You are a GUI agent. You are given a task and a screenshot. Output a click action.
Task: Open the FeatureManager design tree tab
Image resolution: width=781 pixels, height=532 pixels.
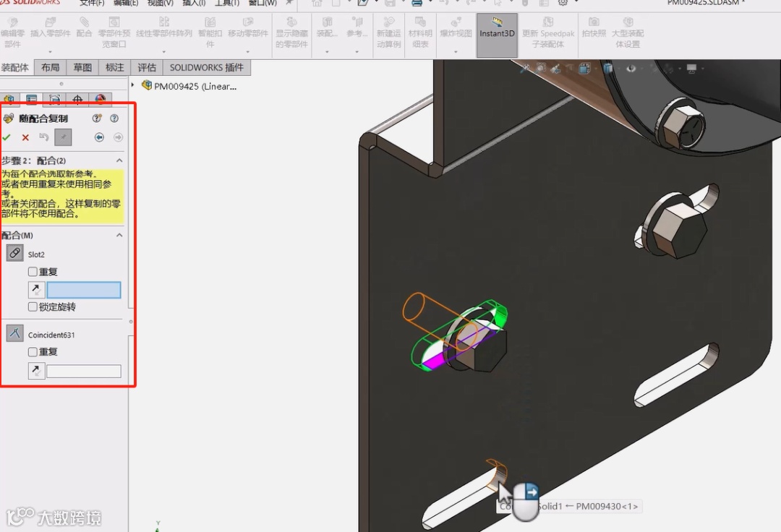(9, 100)
